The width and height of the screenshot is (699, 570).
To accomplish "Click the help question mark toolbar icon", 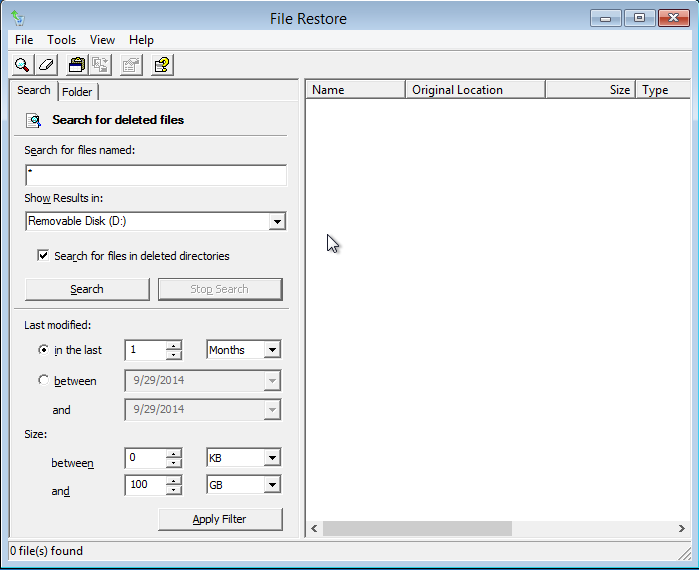I will (x=162, y=65).
